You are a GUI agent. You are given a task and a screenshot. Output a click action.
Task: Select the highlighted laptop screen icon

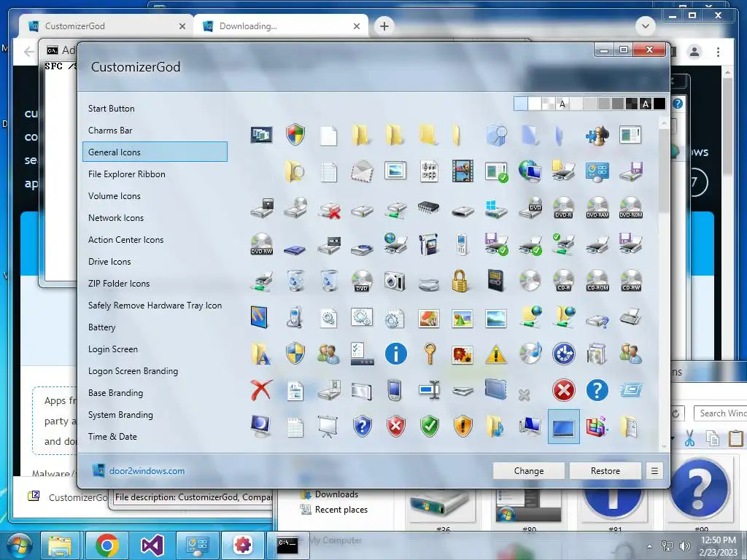point(564,427)
